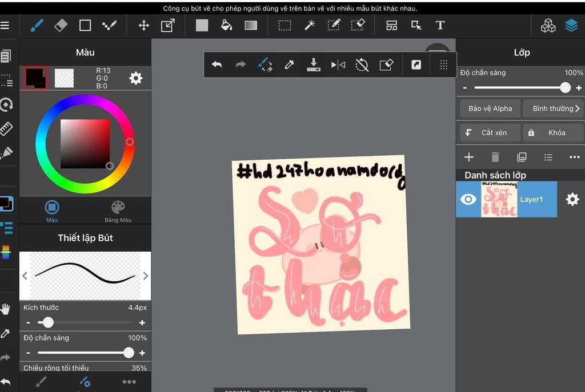
Task: Click the fullscreen expand icon
Action: [416, 65]
